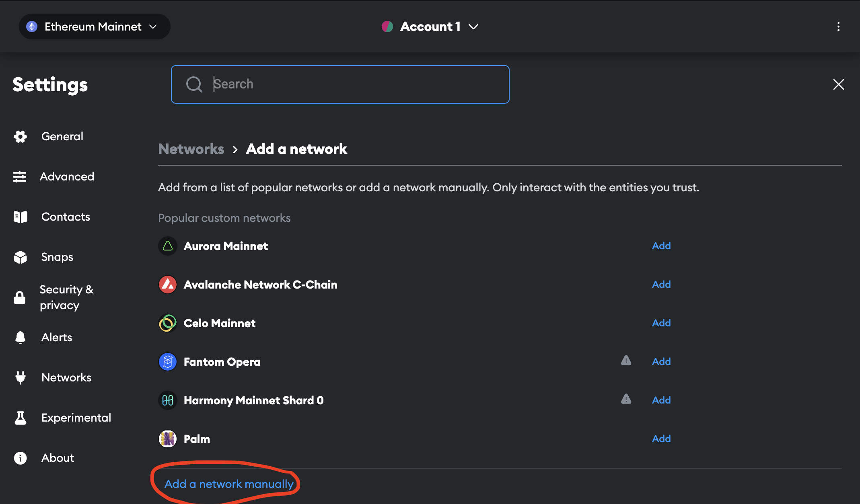Viewport: 860px width, 504px height.
Task: Click the Palm logo icon
Action: (168, 439)
